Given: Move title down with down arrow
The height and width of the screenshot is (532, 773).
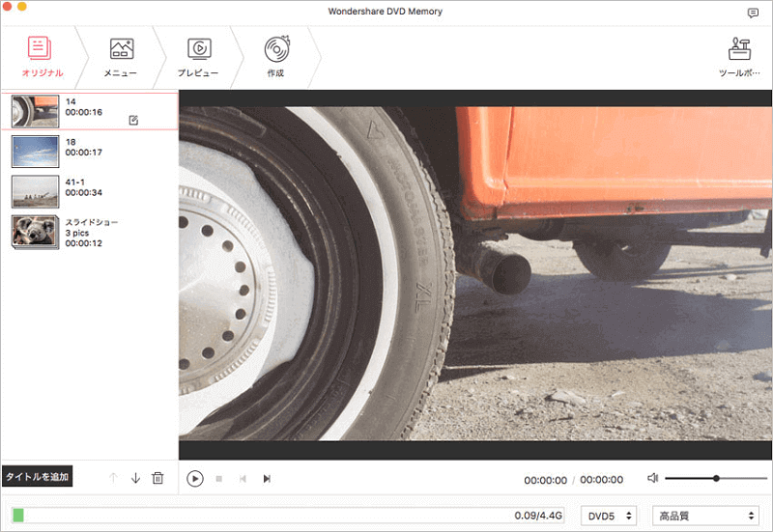Looking at the screenshot, I should [x=135, y=478].
